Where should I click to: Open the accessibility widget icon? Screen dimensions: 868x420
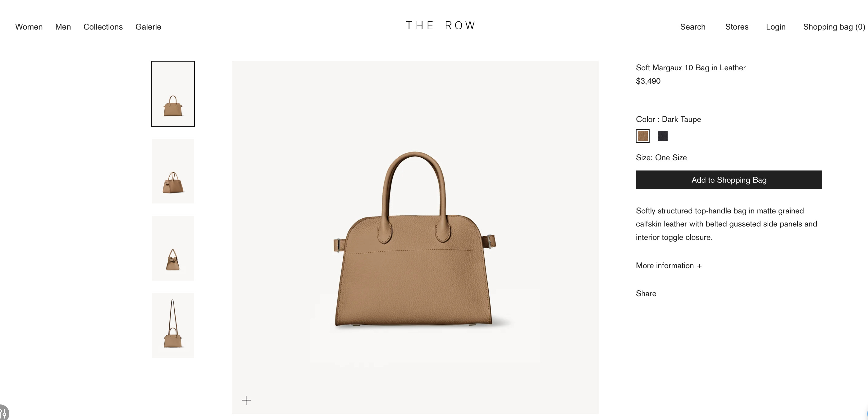(4, 412)
